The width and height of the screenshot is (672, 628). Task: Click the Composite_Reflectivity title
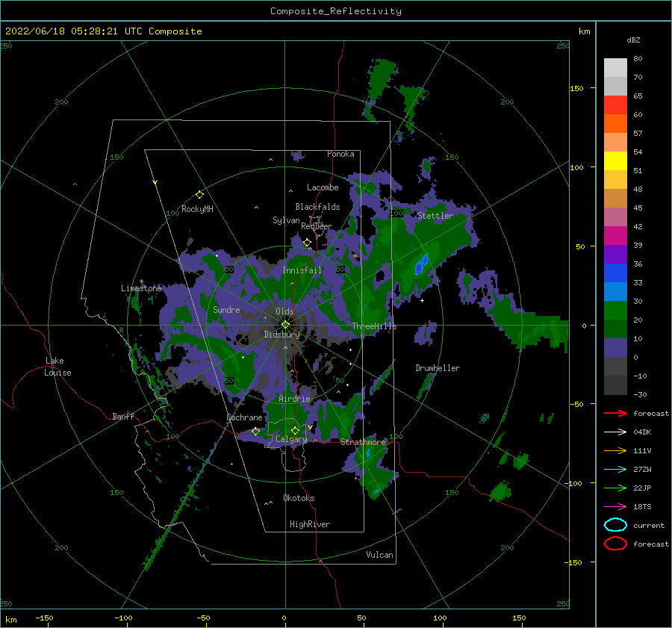tap(336, 11)
